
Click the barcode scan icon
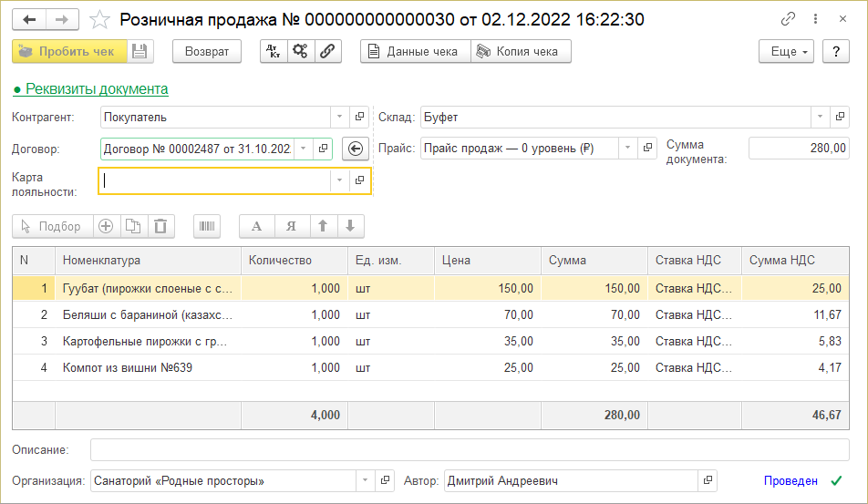tap(207, 226)
